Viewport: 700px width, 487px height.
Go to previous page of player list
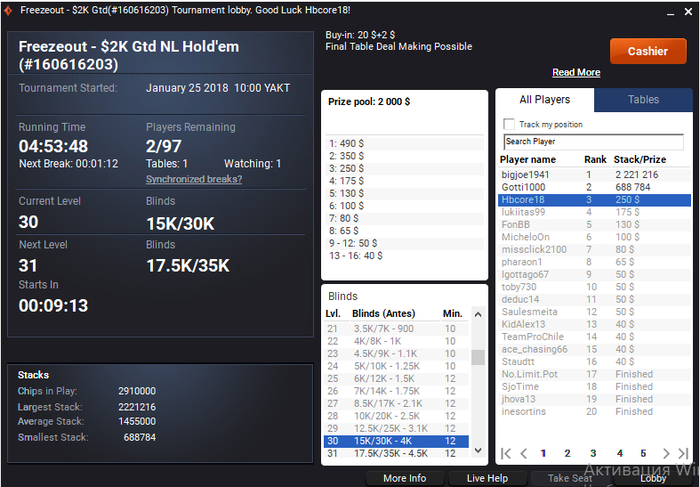coord(524,454)
